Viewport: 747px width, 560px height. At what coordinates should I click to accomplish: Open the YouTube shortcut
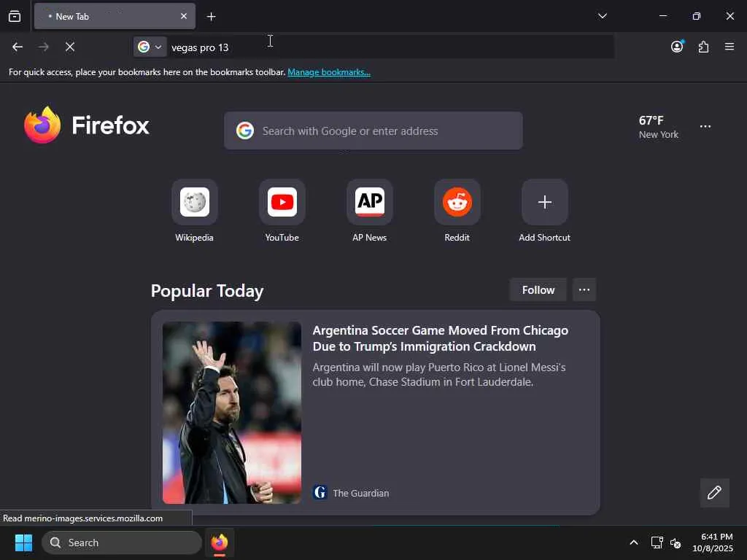pyautogui.click(x=282, y=211)
